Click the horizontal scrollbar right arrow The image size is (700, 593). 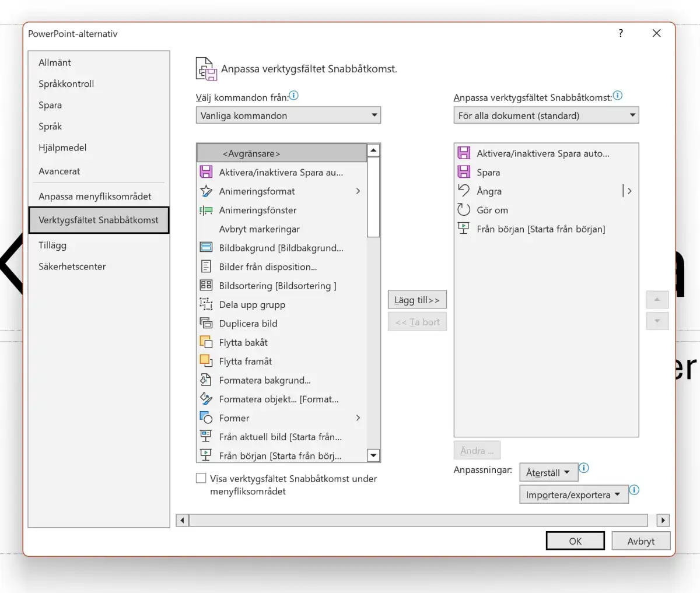(x=663, y=520)
